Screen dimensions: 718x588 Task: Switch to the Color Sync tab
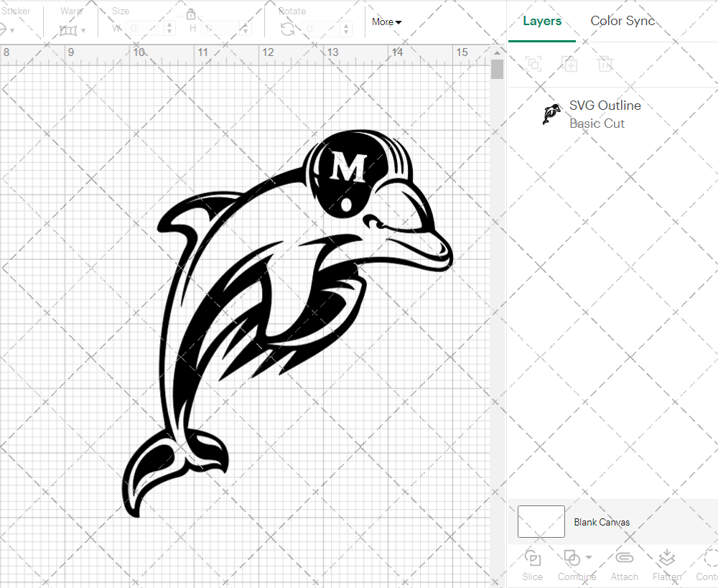[623, 21]
